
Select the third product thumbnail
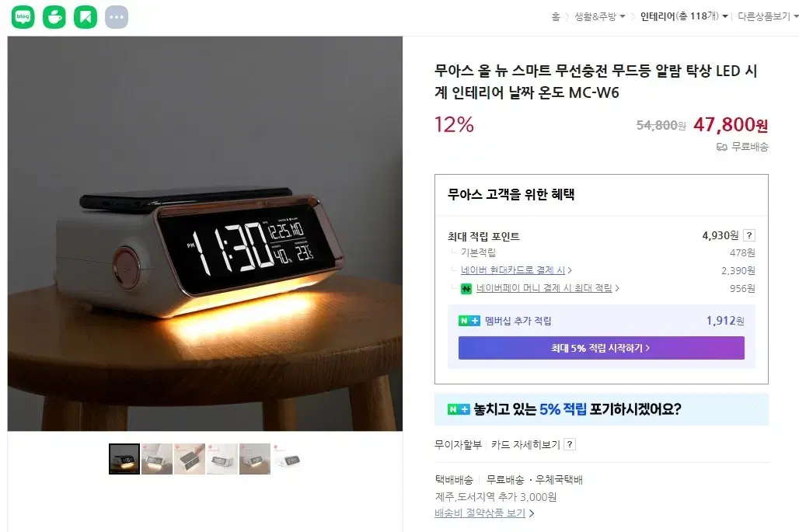190,459
